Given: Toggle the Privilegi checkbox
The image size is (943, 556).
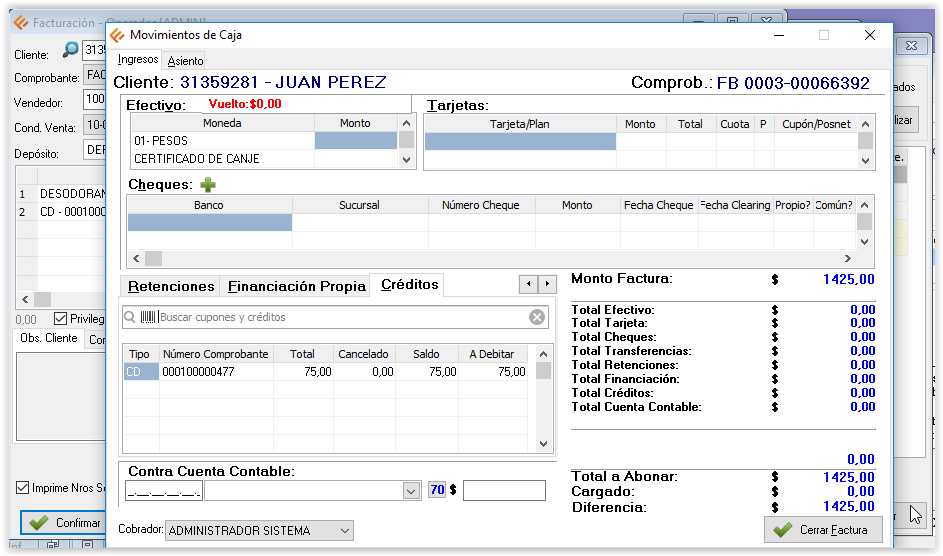Looking at the screenshot, I should [x=61, y=319].
